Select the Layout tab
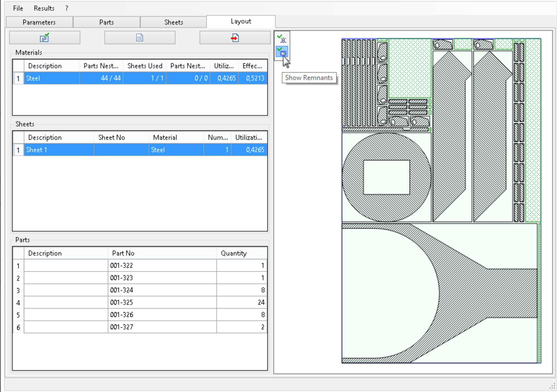Screen dimensions: 557x392 pyautogui.click(x=241, y=21)
